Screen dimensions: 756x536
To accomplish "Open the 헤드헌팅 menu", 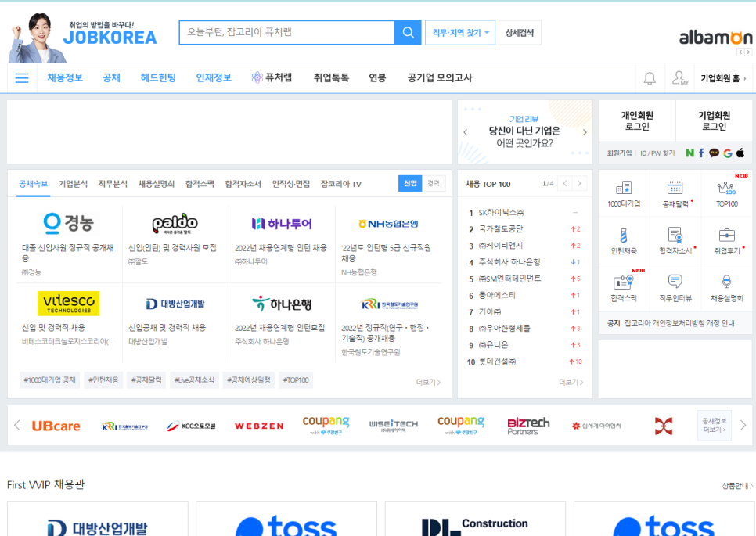I will (x=158, y=77).
